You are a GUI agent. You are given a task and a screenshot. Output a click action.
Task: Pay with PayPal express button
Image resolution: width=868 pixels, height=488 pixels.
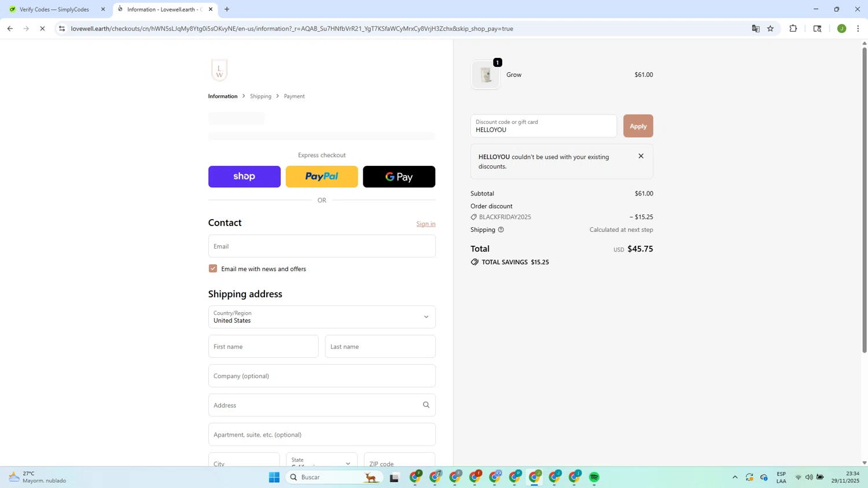tap(322, 176)
